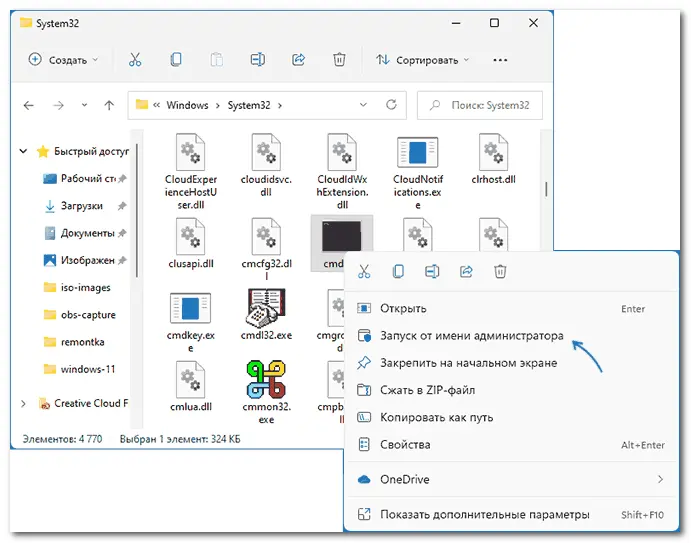This screenshot has width=691, height=543.
Task: Collapse the Быстрый доступ tree section
Action: (24, 152)
